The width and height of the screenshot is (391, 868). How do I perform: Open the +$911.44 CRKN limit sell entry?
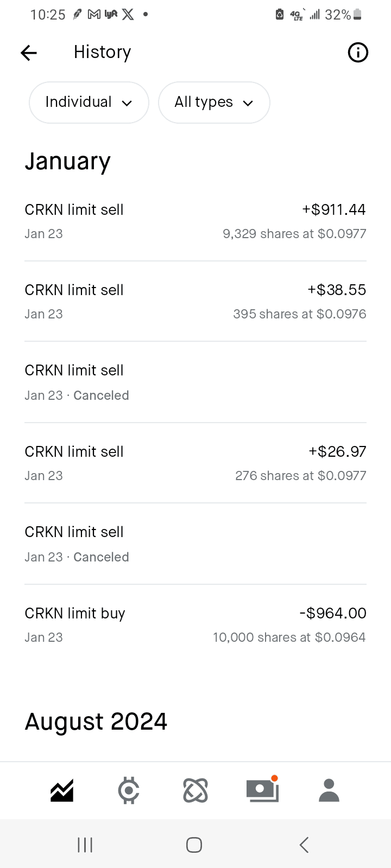click(195, 221)
